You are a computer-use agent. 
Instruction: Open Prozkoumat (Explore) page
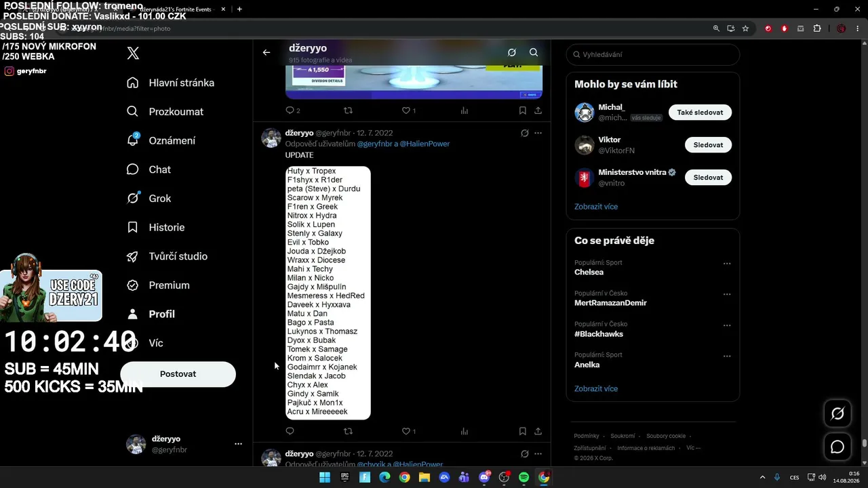pyautogui.click(x=165, y=112)
